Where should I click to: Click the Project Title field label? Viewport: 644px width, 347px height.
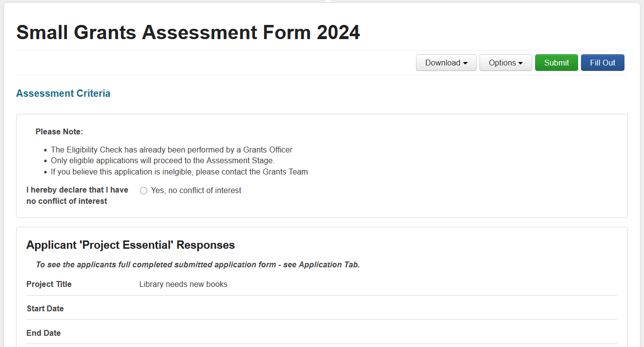tap(49, 284)
